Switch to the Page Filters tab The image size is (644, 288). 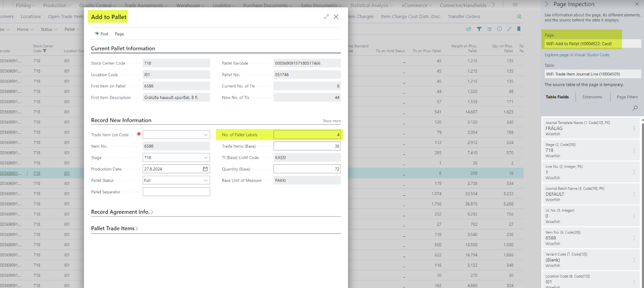(627, 97)
